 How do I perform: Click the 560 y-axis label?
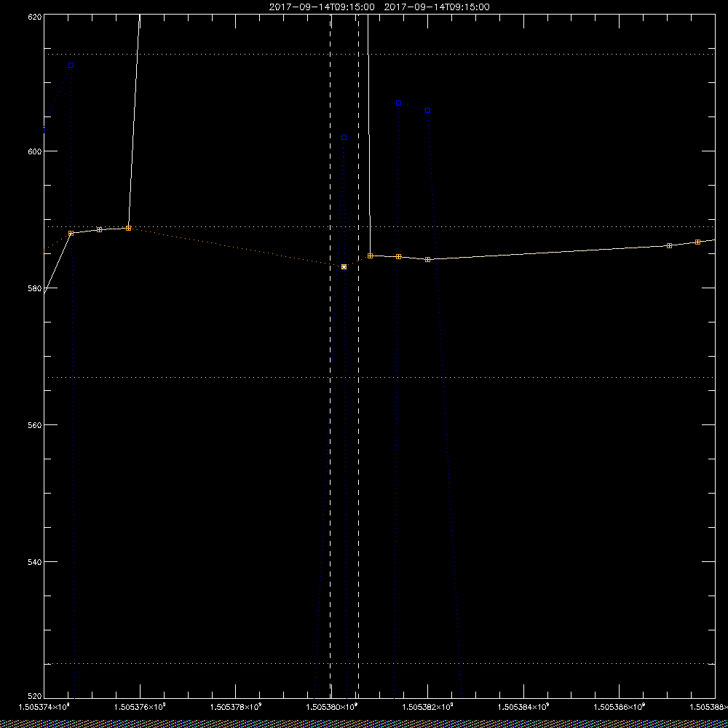(35, 425)
